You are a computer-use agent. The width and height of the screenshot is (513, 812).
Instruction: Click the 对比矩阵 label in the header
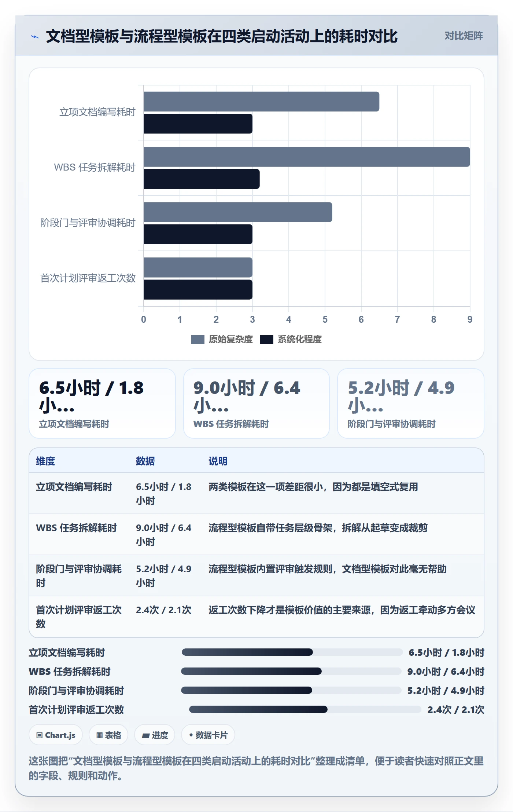[464, 36]
